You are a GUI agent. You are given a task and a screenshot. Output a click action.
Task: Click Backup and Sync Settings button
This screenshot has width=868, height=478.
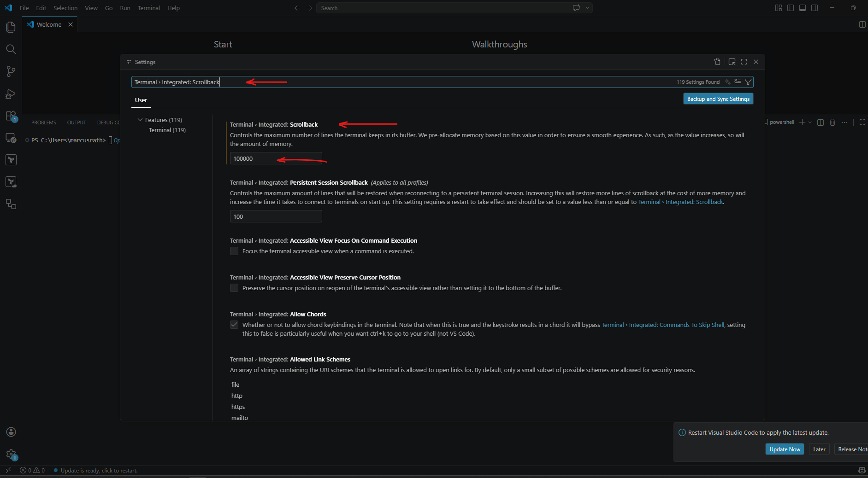(x=718, y=99)
